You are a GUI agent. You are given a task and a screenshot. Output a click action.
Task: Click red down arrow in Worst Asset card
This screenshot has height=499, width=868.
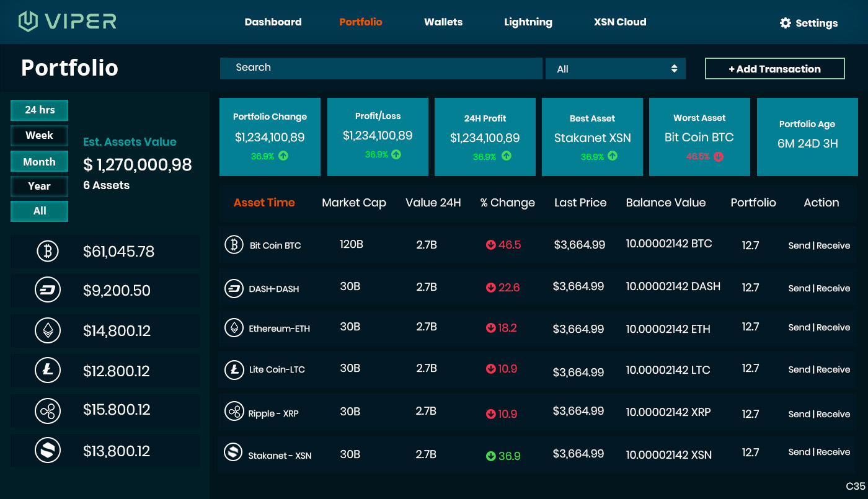coord(719,156)
